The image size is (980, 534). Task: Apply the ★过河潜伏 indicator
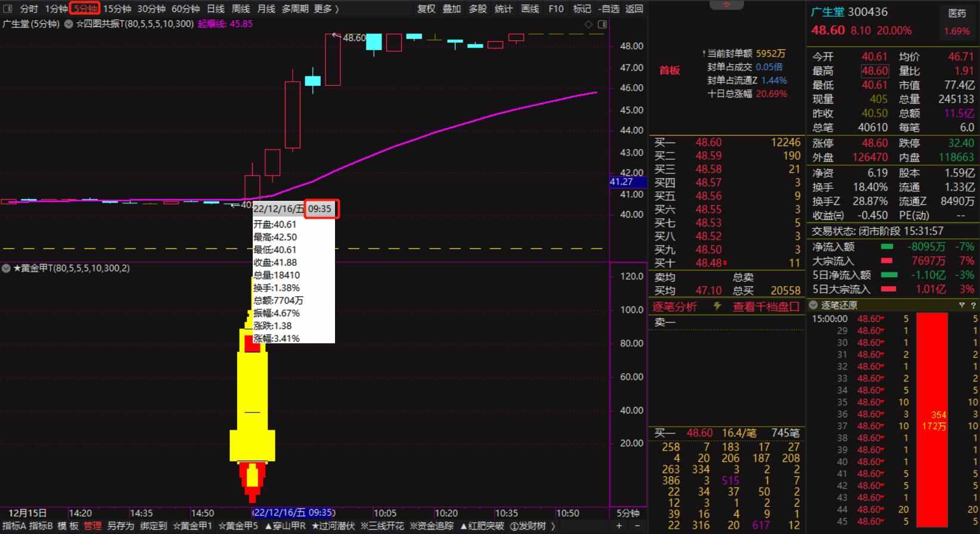tap(333, 526)
